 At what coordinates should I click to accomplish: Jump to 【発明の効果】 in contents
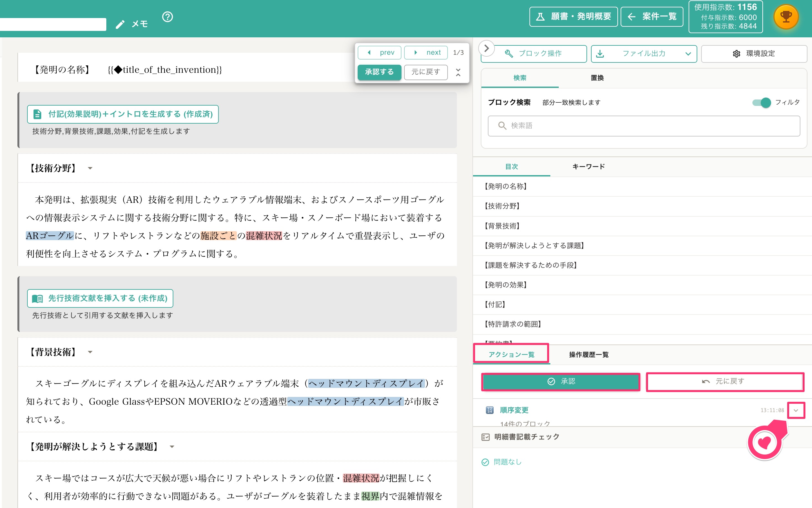[642, 285]
